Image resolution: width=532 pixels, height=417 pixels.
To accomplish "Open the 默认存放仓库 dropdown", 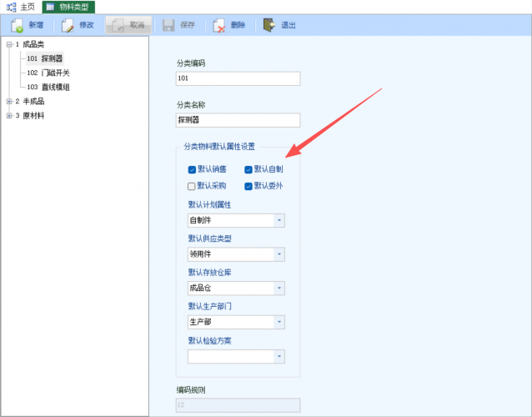I will pyautogui.click(x=279, y=289).
